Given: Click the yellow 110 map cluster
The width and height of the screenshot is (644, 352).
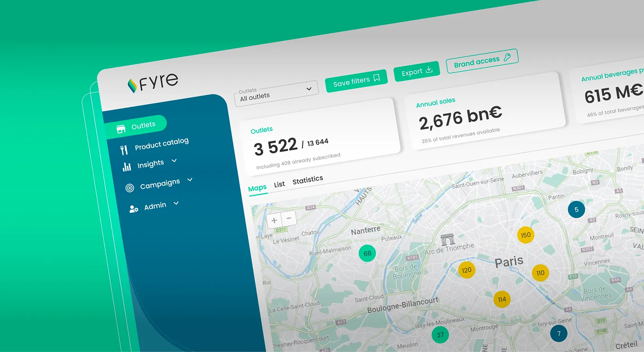Looking at the screenshot, I should 540,273.
